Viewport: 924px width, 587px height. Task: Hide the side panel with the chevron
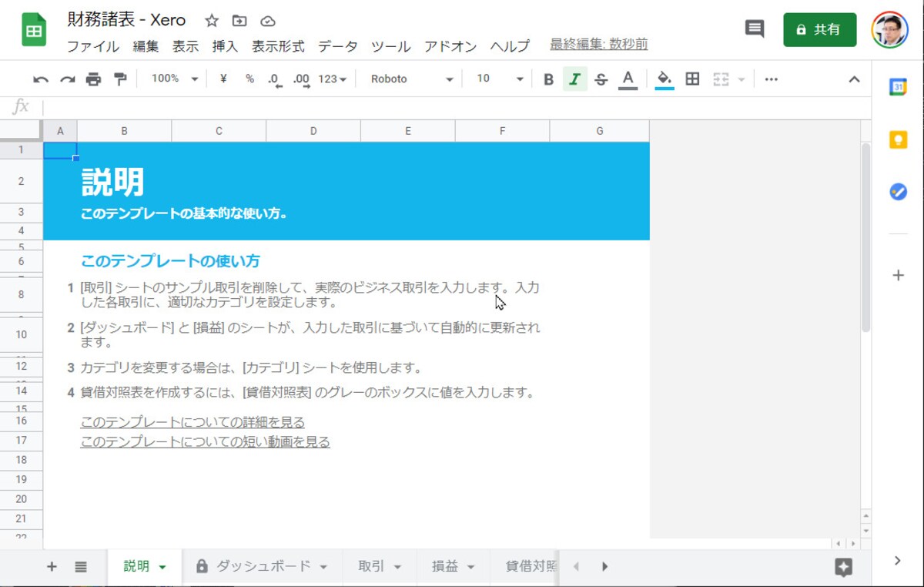[898, 561]
